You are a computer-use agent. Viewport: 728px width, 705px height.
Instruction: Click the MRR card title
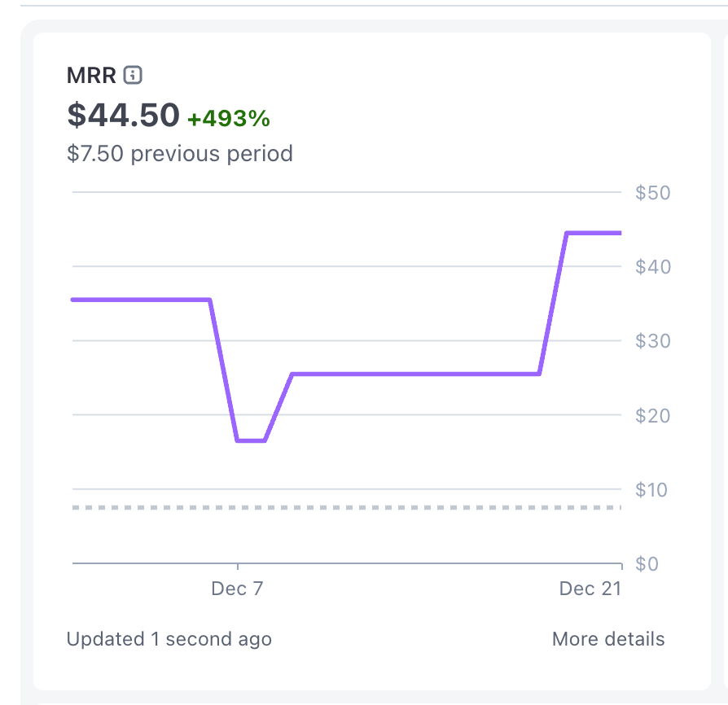92,76
